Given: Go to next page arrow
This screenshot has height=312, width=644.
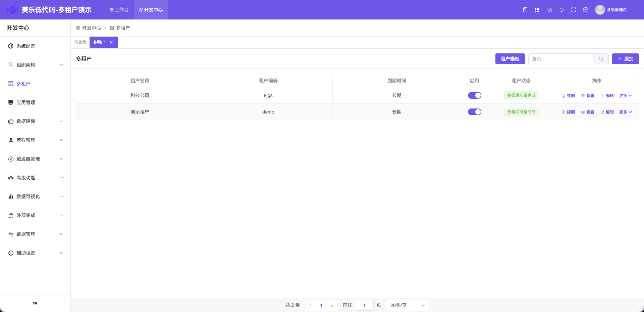Looking at the screenshot, I should (x=332, y=305).
